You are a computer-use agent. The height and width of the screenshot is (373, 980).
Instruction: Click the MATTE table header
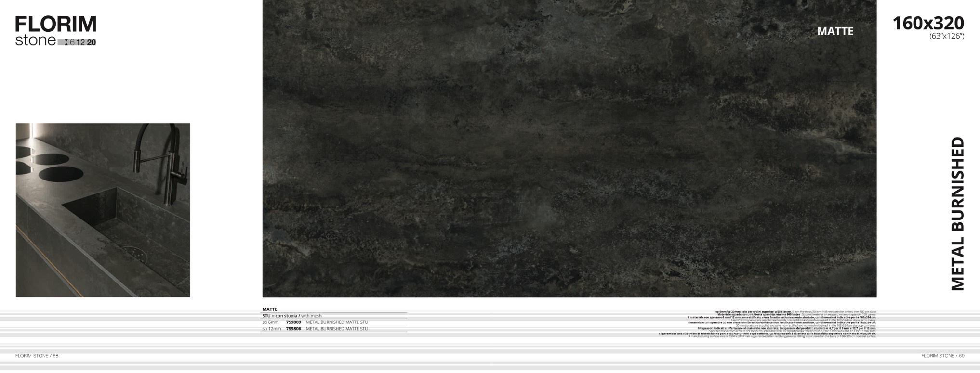270,309
